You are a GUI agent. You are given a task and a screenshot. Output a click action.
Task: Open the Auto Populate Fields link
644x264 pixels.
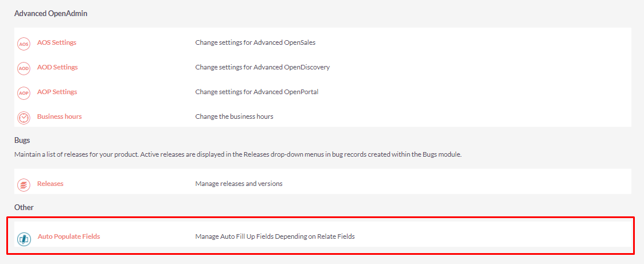pos(69,236)
